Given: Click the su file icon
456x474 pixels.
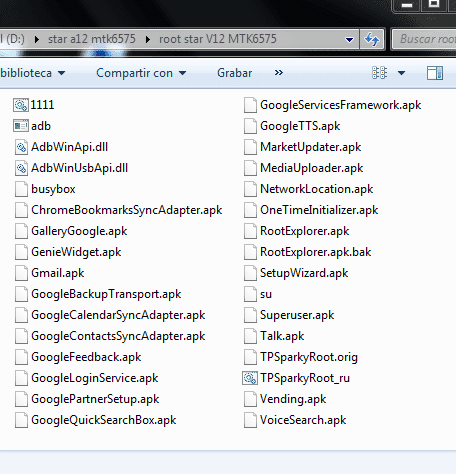Looking at the screenshot, I should [250, 294].
